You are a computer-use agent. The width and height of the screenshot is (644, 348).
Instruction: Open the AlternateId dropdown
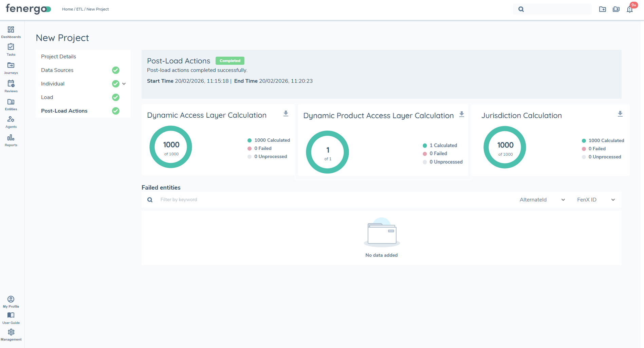coord(542,200)
